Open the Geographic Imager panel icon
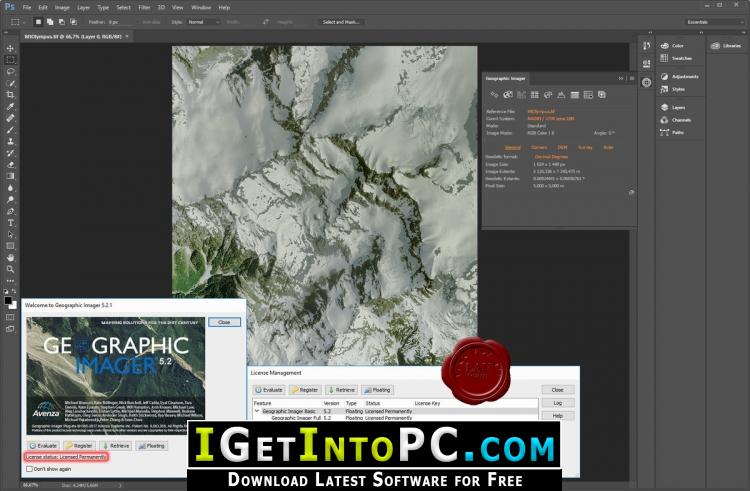 (646, 82)
